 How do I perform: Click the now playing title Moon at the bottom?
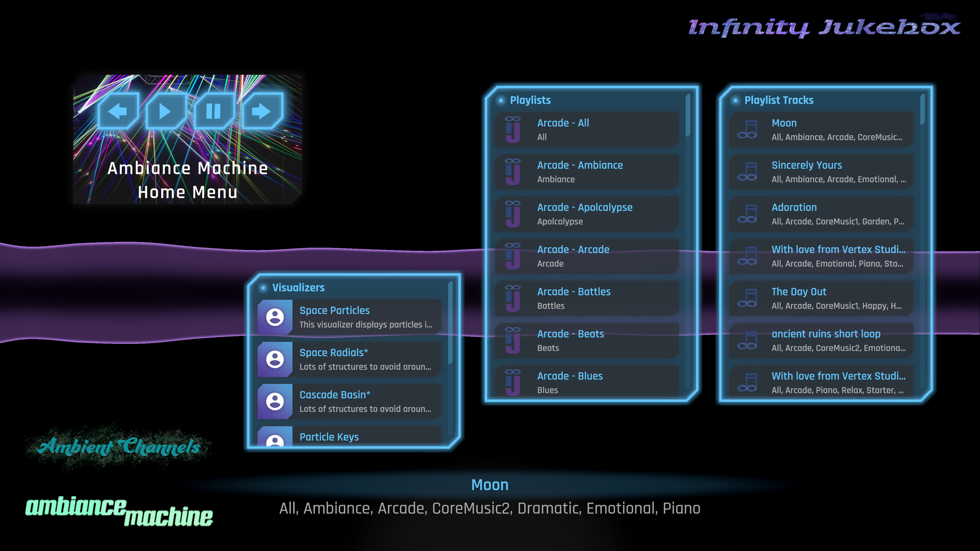click(x=490, y=484)
